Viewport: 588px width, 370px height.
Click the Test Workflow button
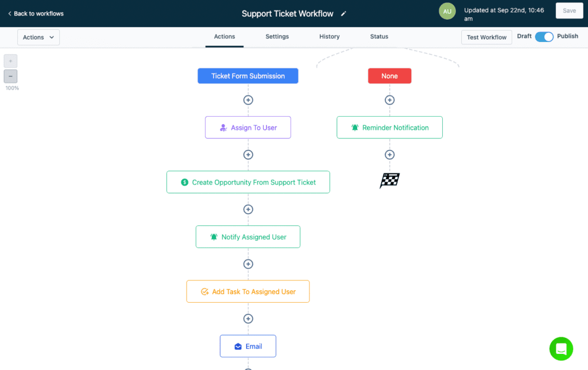[486, 37]
